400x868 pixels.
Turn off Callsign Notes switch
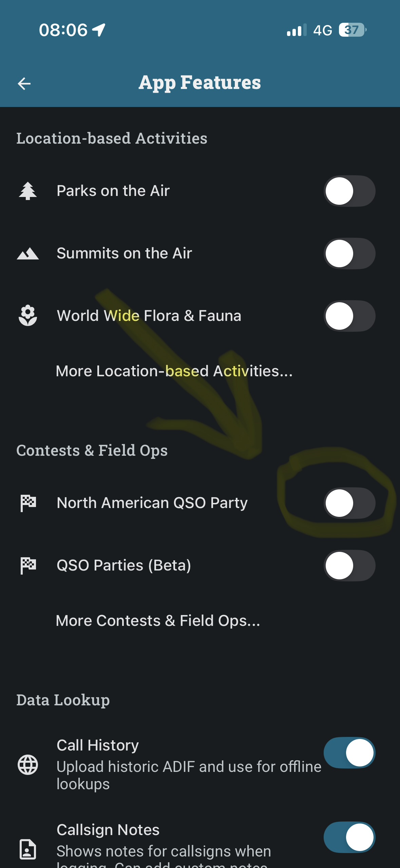coord(349,837)
